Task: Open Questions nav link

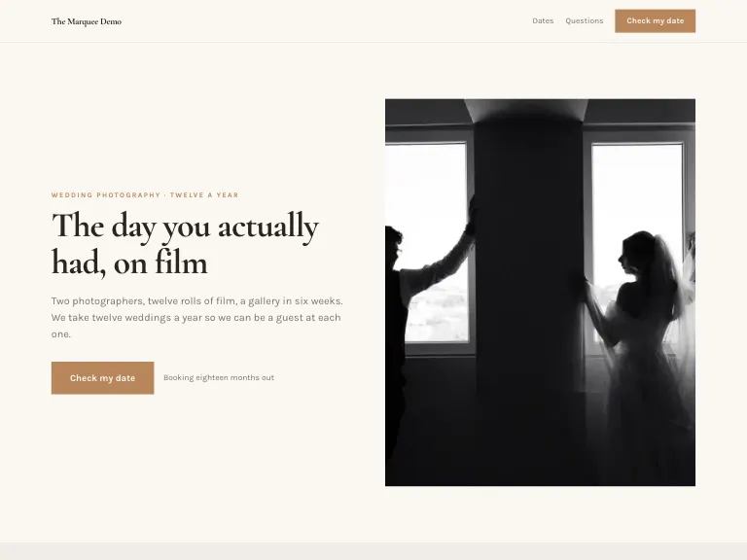Action: point(584,21)
